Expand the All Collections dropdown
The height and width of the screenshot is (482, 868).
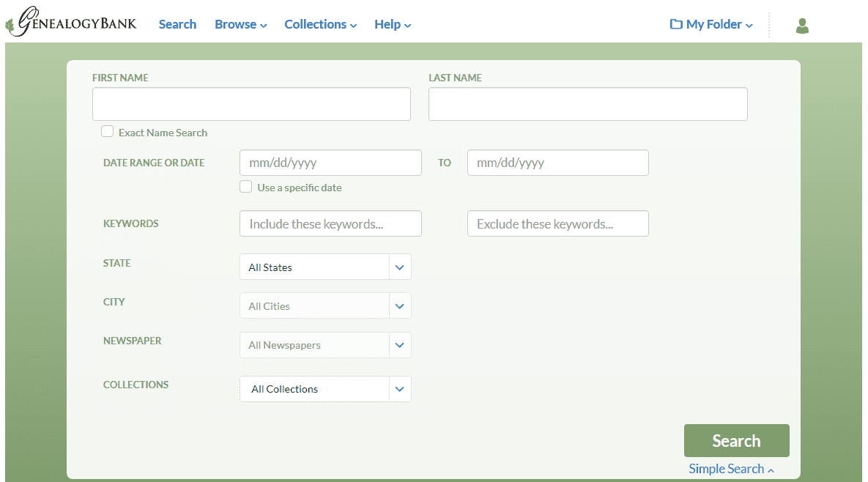click(325, 389)
